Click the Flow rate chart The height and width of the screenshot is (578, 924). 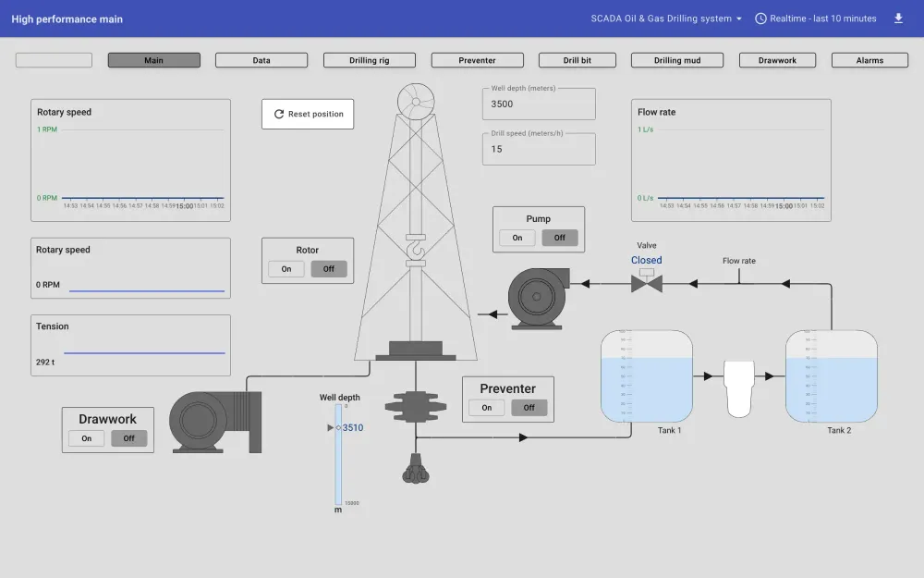coord(731,160)
